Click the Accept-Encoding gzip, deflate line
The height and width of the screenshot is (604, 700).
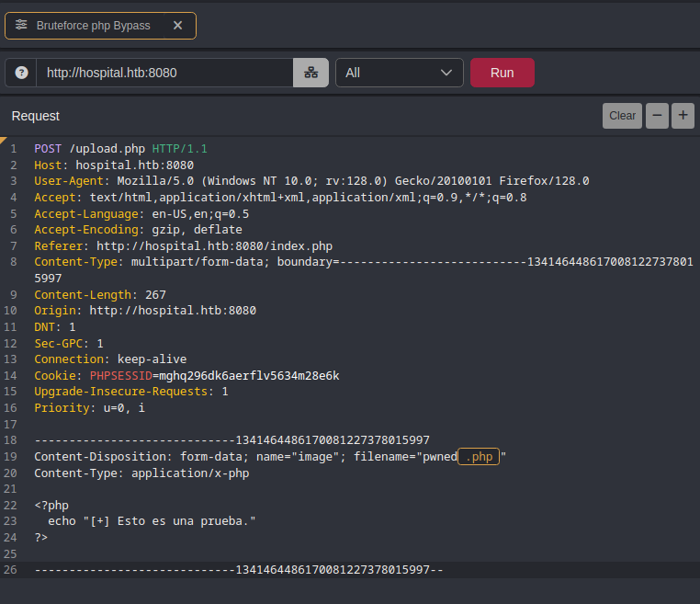(x=138, y=230)
